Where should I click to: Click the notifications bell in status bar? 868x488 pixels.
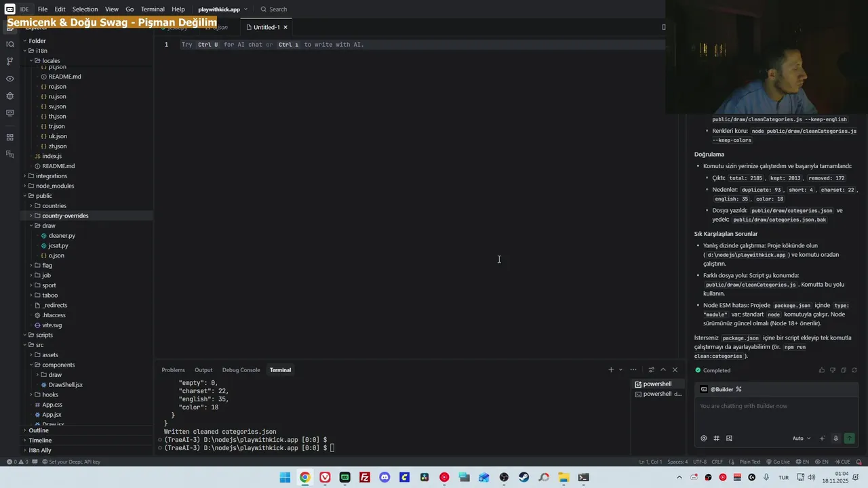click(x=858, y=462)
